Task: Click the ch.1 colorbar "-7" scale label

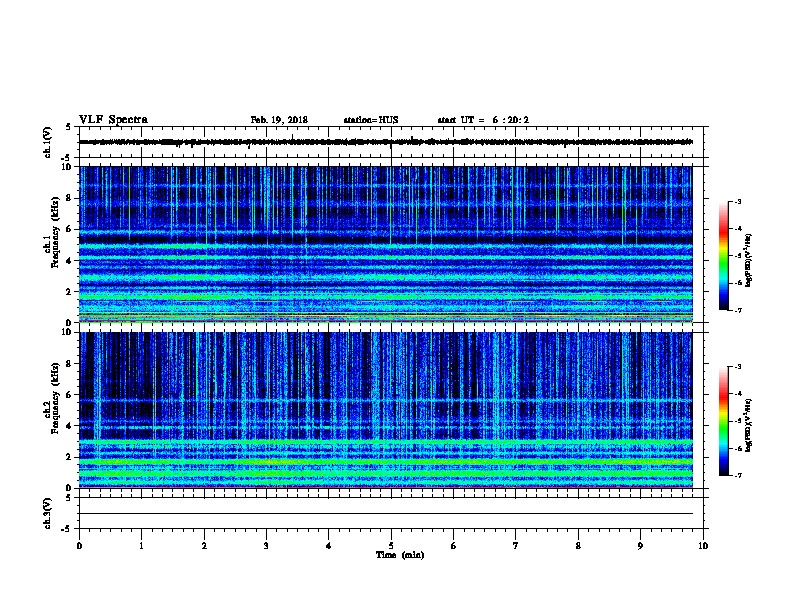Action: [x=738, y=310]
